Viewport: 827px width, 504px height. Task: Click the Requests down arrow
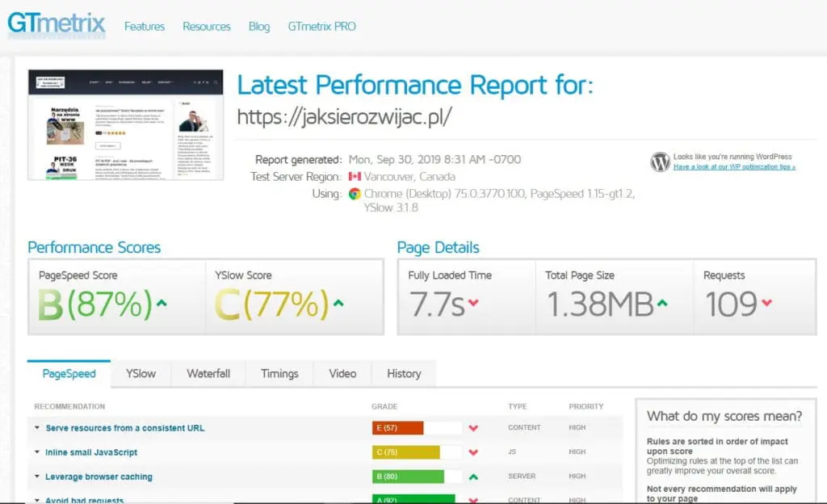pos(767,303)
